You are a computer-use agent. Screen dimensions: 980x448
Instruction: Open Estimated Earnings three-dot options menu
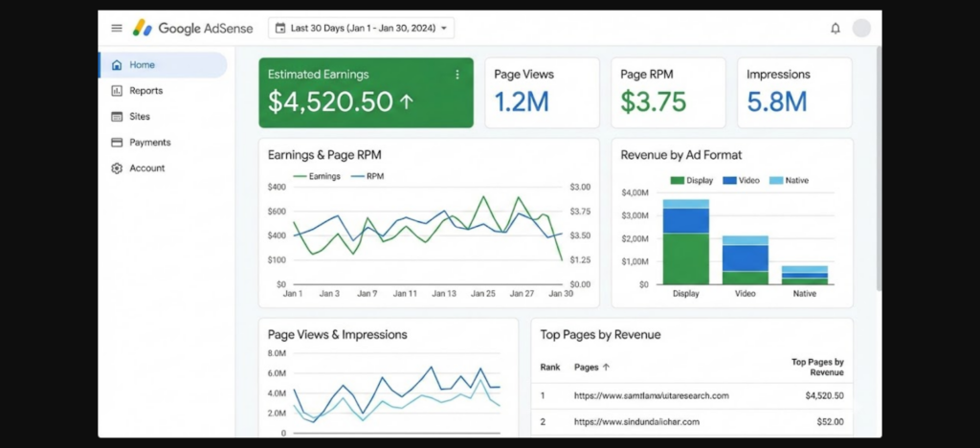pyautogui.click(x=457, y=75)
